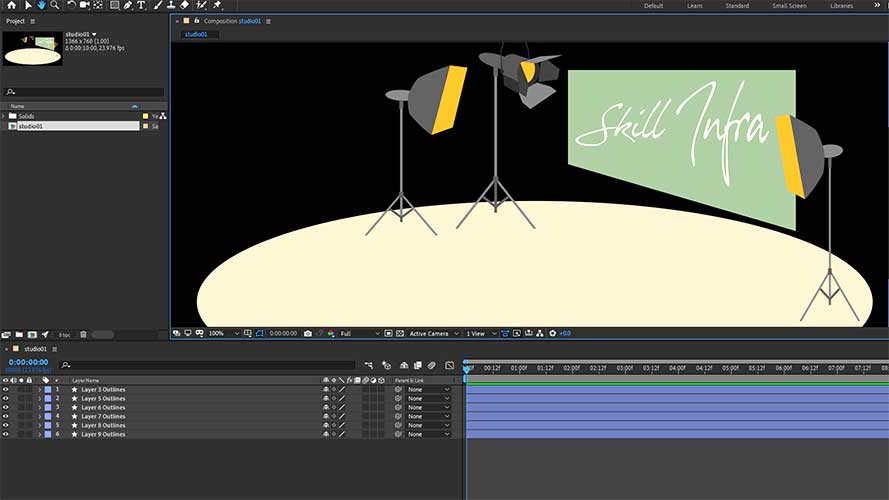This screenshot has width=889, height=500.
Task: Click the blue label swatch of Layer 3 Outlines
Action: tap(48, 389)
